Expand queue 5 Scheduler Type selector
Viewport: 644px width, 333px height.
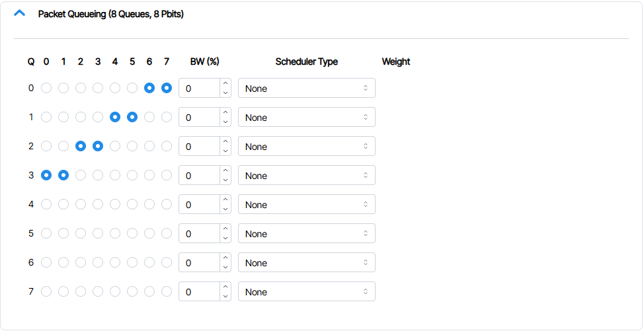[306, 233]
